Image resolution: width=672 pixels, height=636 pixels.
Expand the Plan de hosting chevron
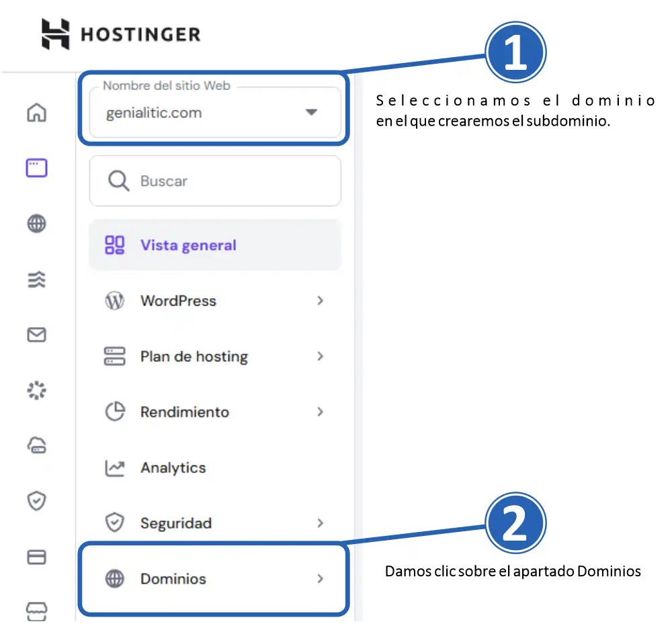(x=320, y=357)
